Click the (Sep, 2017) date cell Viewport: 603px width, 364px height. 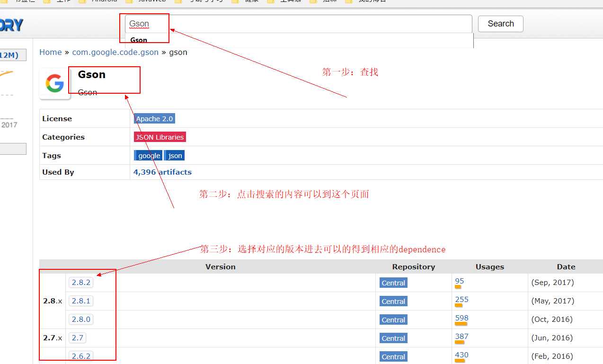click(x=552, y=283)
